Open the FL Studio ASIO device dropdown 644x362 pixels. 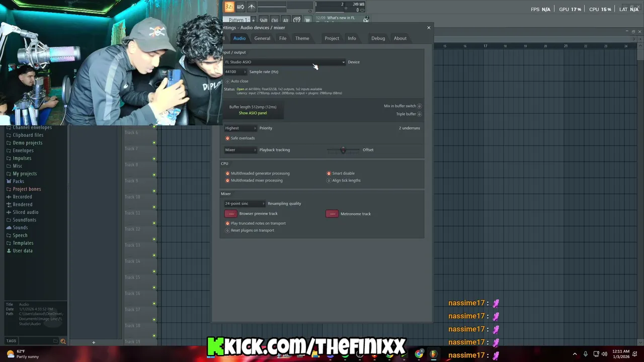(285, 62)
